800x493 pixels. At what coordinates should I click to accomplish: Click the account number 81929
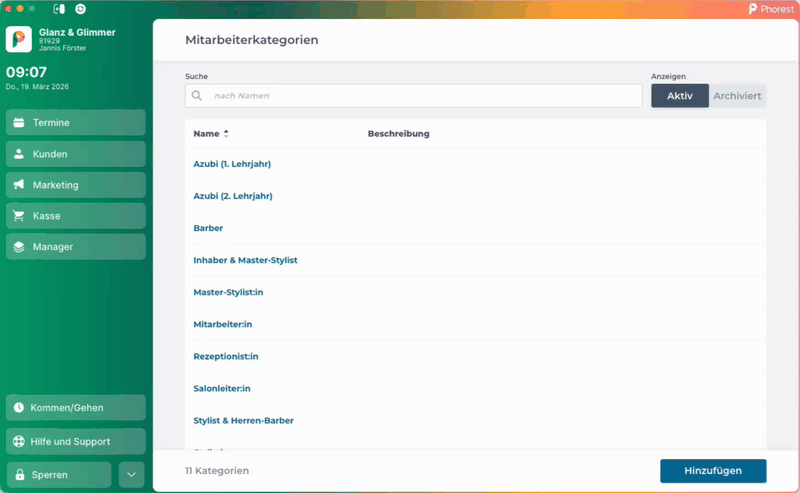tap(49, 41)
